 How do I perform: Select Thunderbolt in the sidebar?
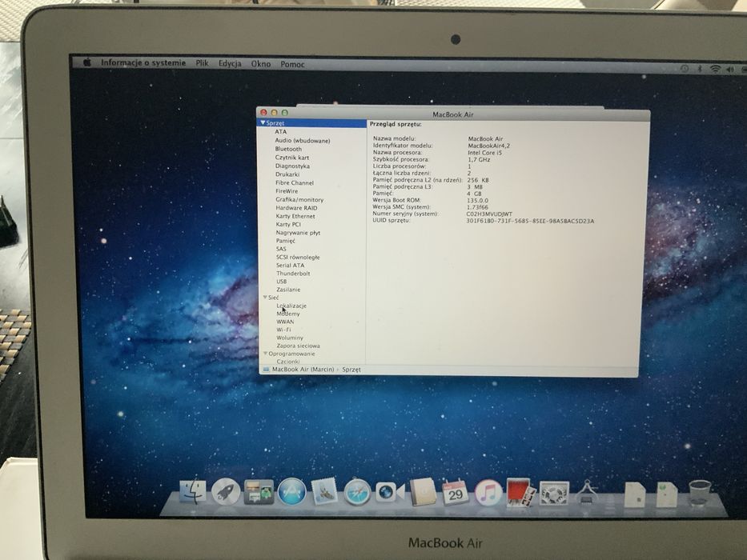point(293,273)
